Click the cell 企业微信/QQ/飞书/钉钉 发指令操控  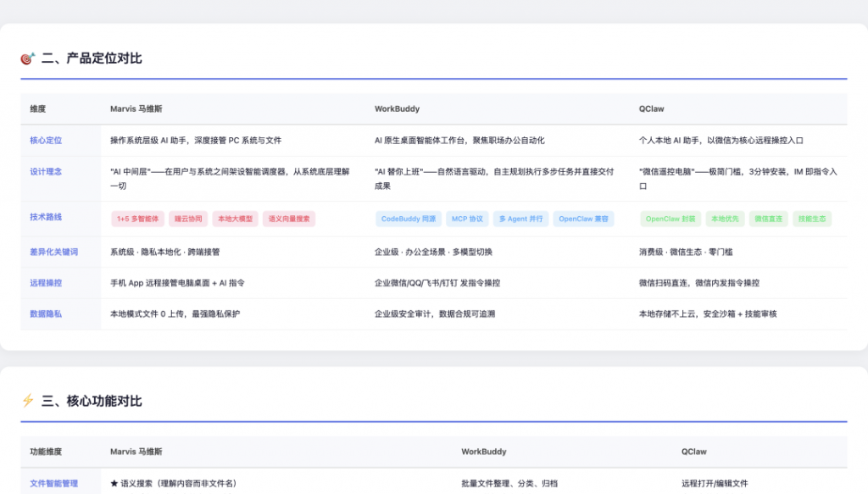click(437, 283)
